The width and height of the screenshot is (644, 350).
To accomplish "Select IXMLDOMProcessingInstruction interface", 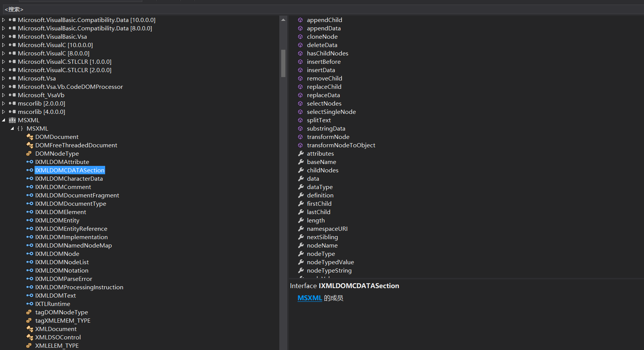I will (79, 287).
